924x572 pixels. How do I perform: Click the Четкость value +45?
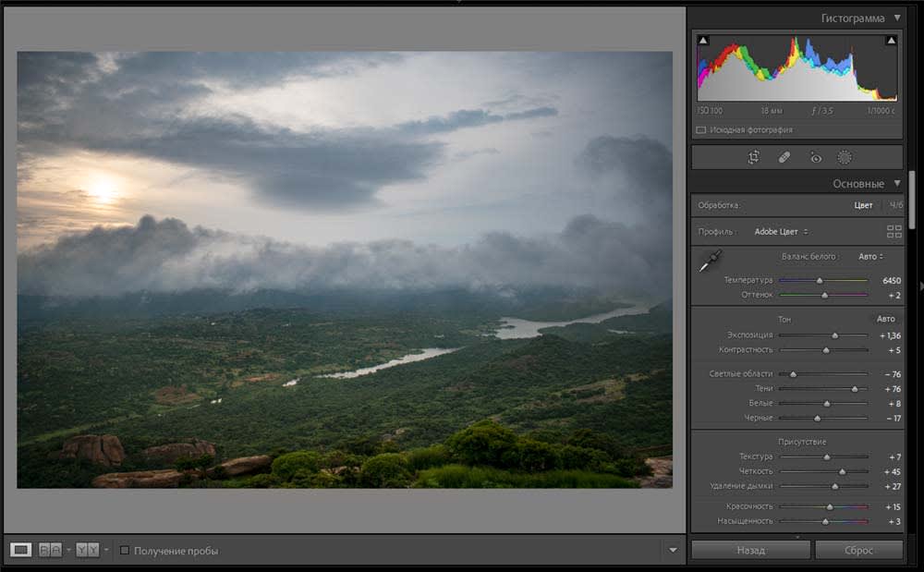coord(893,472)
